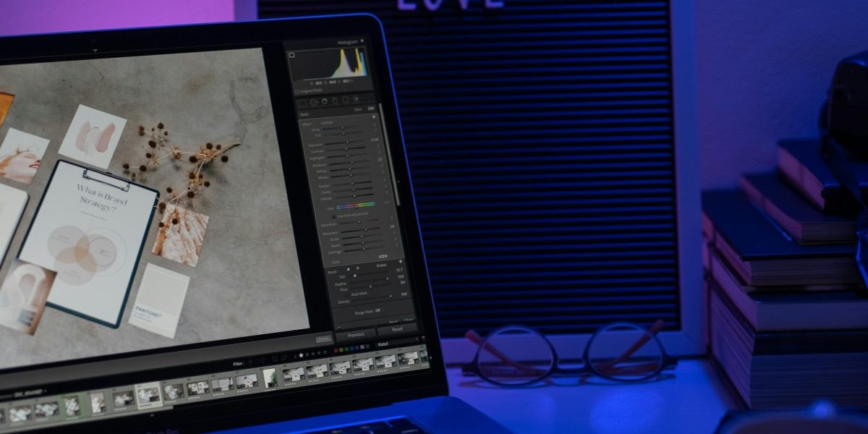Adjust the Exposure slider

[345, 143]
